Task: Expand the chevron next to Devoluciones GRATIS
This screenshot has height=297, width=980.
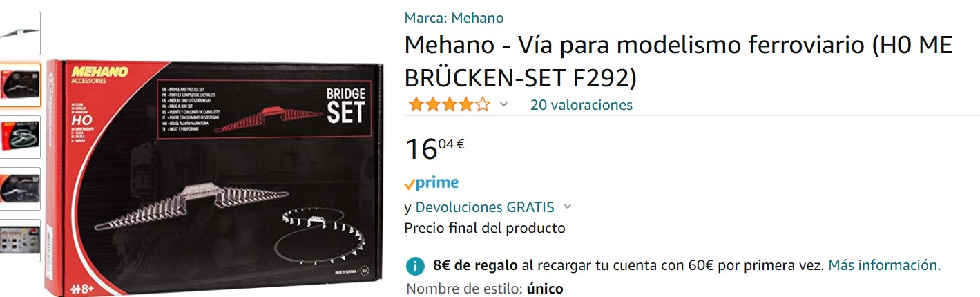Action: coord(568,207)
